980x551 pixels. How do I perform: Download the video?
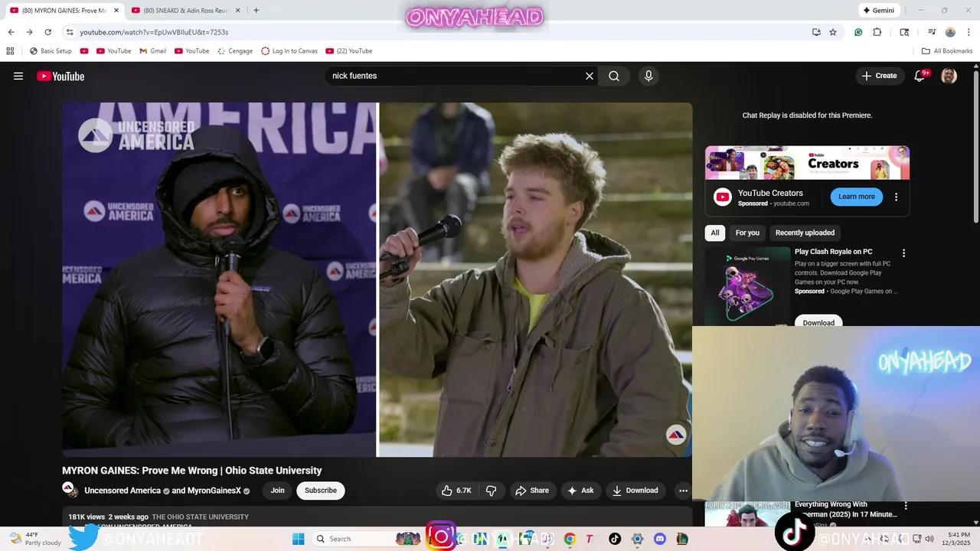635,491
